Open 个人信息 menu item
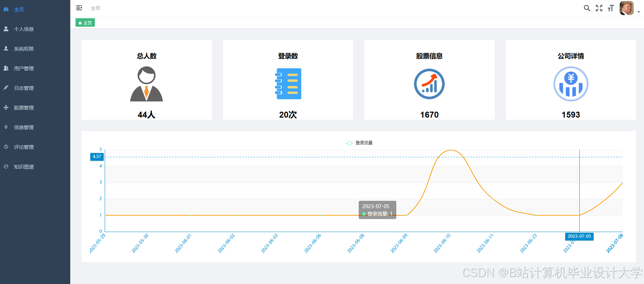Viewport: 644px width, 284px height. (24, 29)
